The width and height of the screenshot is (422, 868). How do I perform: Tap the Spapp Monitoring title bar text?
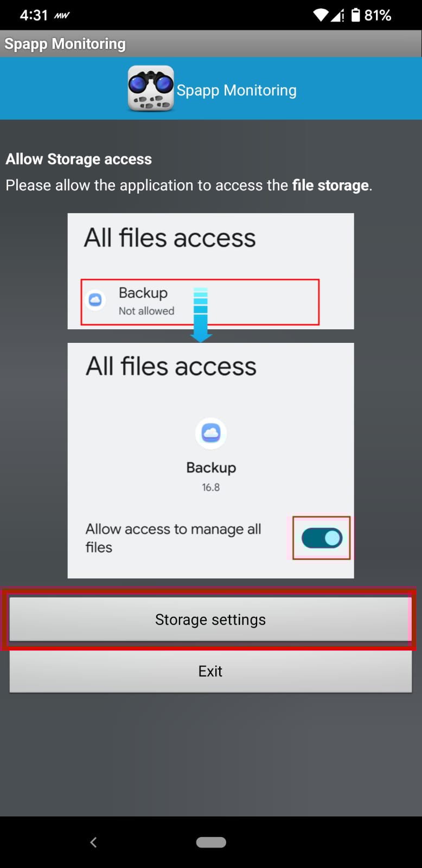[65, 43]
